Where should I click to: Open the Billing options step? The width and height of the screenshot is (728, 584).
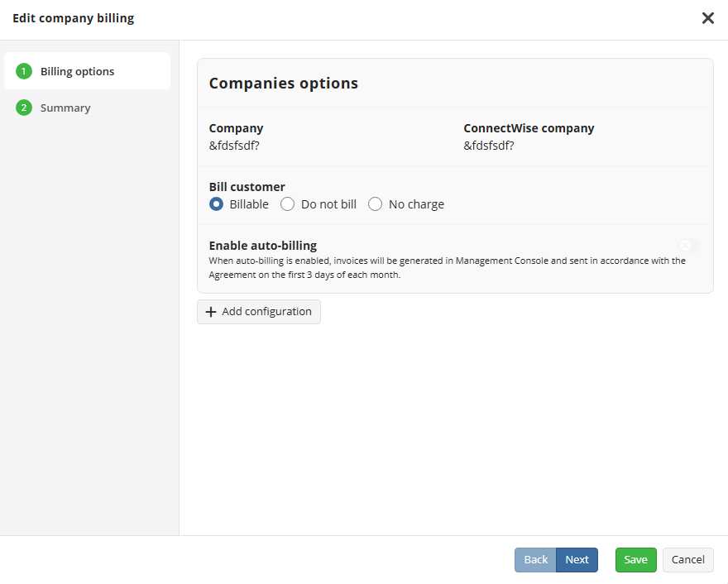pyautogui.click(x=88, y=71)
